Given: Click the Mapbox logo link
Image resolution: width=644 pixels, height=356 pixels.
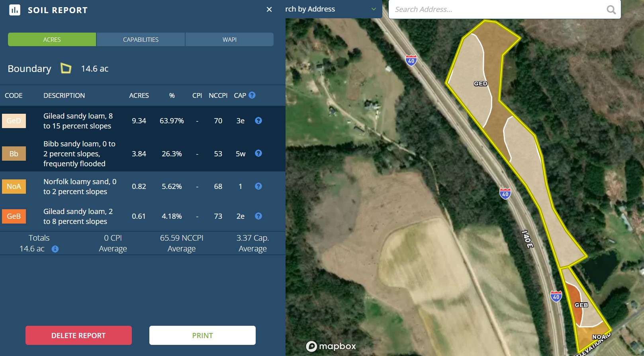Looking at the screenshot, I should coord(331,346).
